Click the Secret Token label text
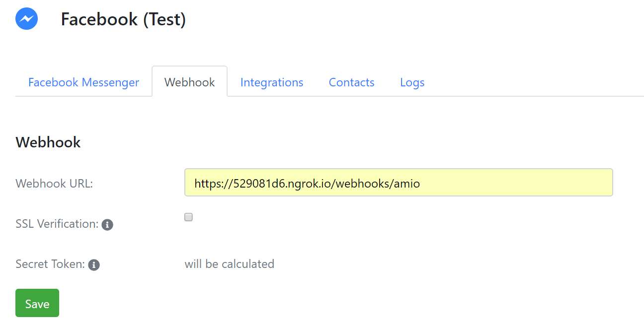Screen dimensions: 644x324 click(50, 264)
